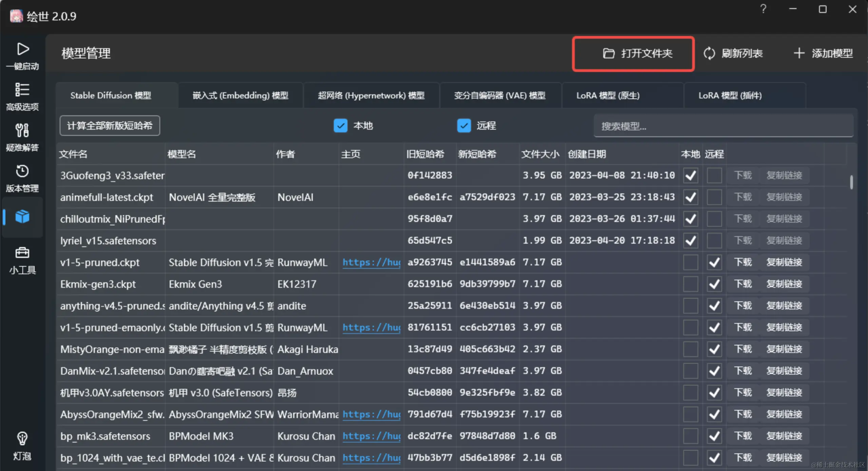Refresh the model list with 刷新列表

pos(734,54)
